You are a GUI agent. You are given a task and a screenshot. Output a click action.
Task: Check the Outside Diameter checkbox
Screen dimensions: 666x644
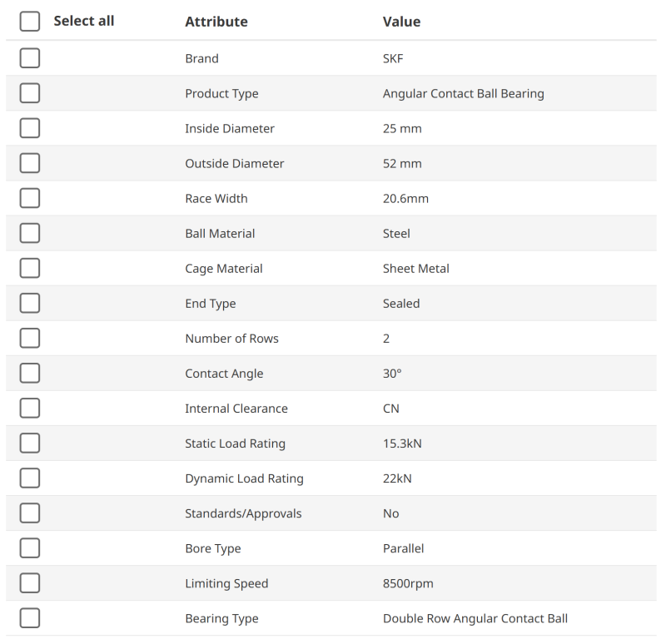pyautogui.click(x=30, y=163)
